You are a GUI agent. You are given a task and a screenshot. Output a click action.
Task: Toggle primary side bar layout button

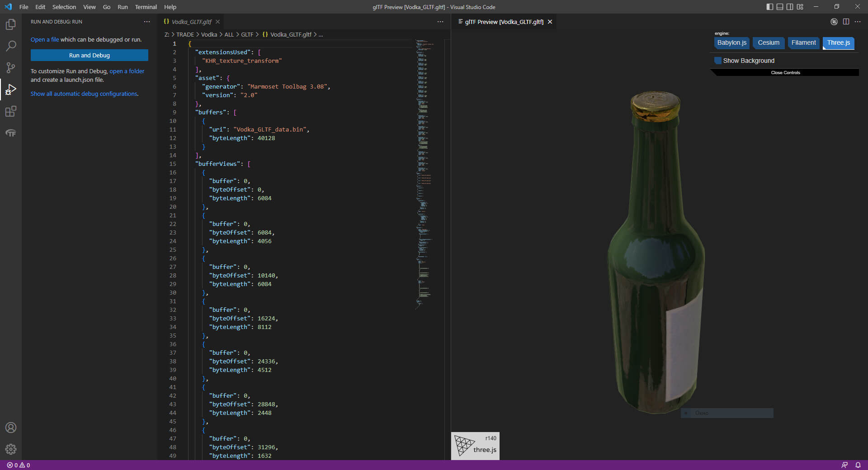point(769,7)
